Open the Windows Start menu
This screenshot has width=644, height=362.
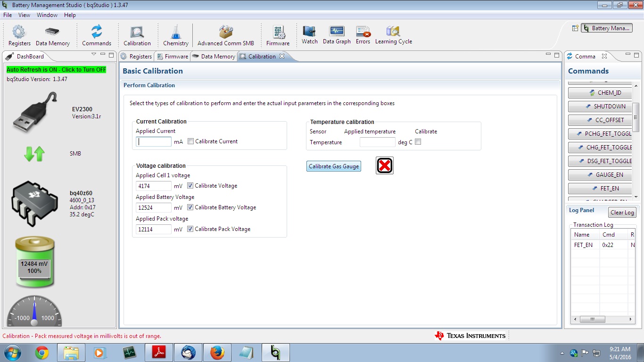pyautogui.click(x=12, y=353)
